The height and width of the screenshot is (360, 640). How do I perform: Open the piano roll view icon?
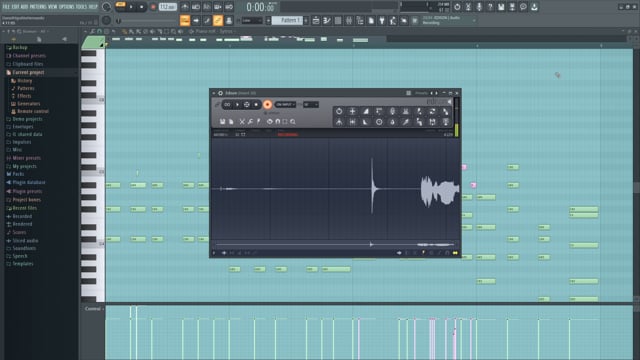(x=327, y=20)
